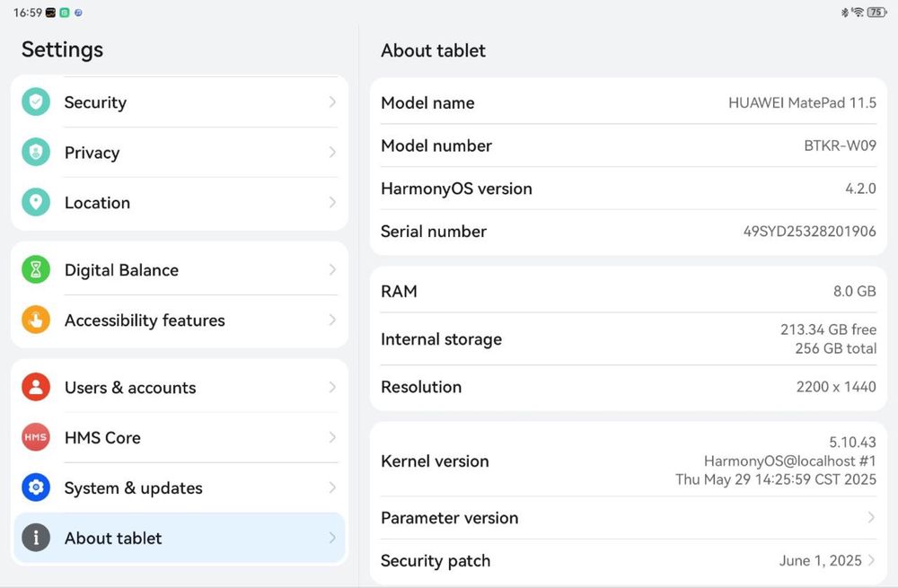This screenshot has height=588, width=898.
Task: Tap the value HUAWEI MatePad 11.5
Action: click(x=802, y=103)
